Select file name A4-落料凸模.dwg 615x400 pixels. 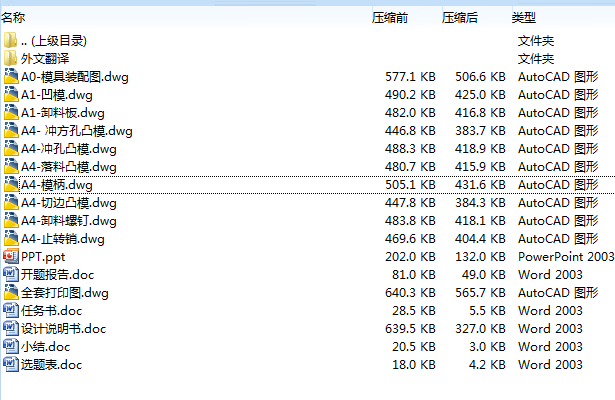click(69, 167)
